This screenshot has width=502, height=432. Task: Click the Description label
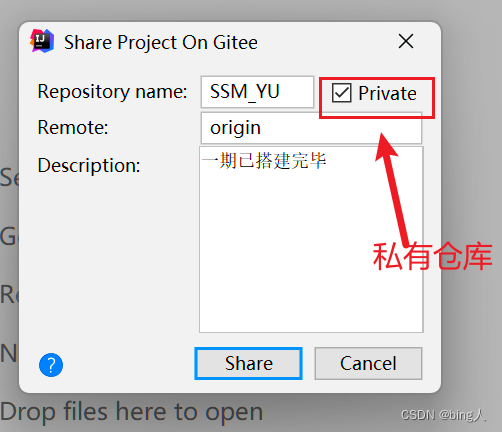coord(89,166)
